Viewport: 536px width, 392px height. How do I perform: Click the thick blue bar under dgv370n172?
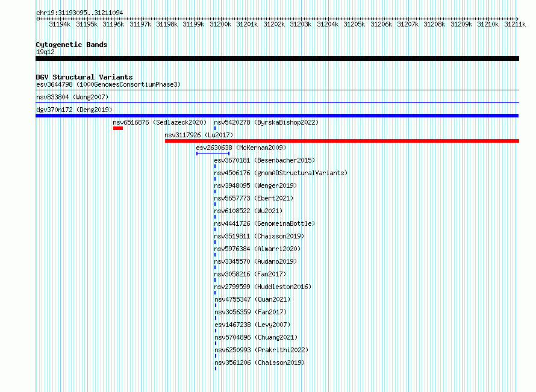click(277, 116)
